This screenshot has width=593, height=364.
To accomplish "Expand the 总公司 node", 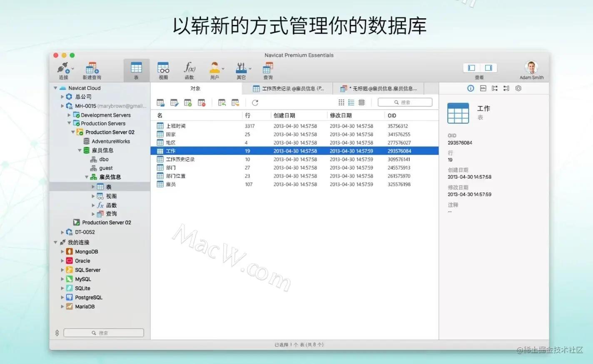I will (x=62, y=97).
